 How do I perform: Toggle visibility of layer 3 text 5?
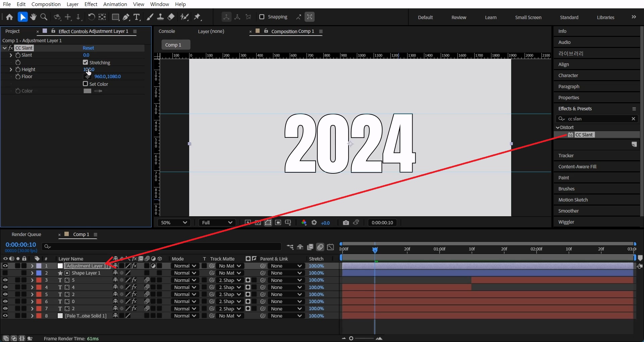point(5,280)
